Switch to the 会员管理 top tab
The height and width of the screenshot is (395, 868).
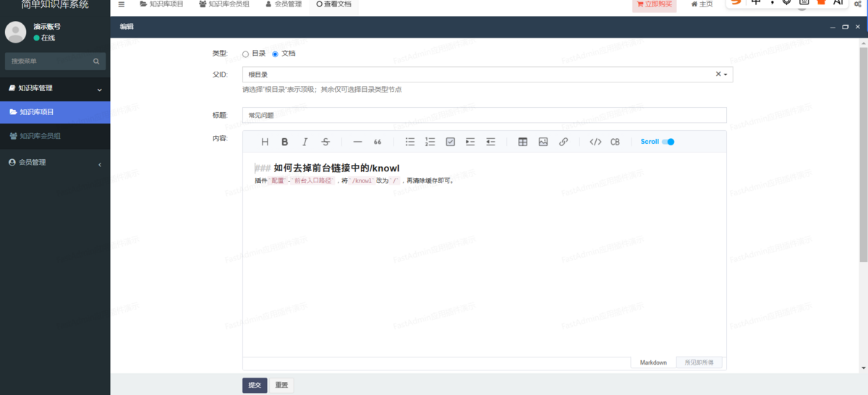(x=284, y=4)
